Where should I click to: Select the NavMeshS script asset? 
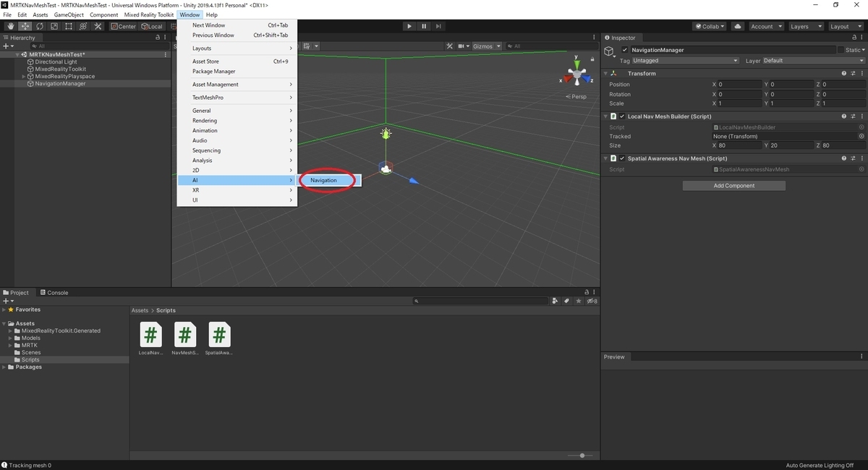184,339
